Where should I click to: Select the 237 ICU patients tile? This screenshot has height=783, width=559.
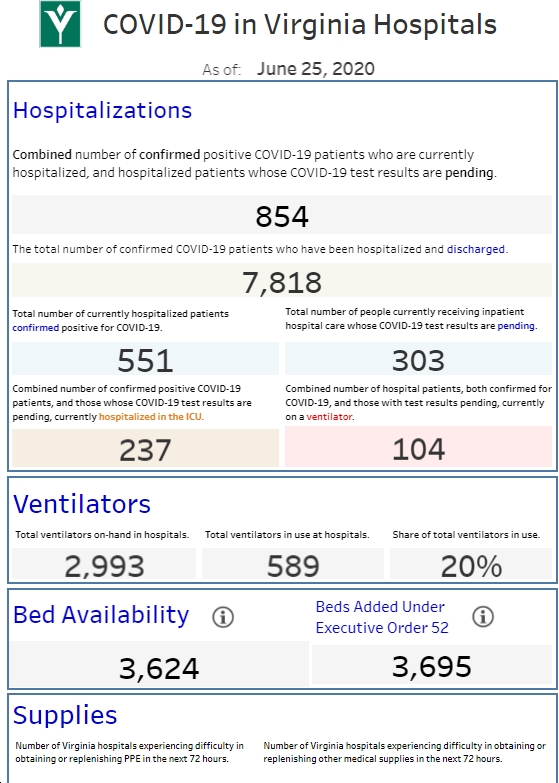(145, 448)
